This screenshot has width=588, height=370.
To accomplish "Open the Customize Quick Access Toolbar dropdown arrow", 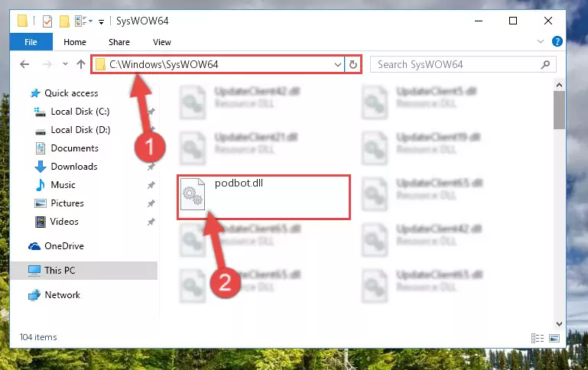I will [x=101, y=21].
